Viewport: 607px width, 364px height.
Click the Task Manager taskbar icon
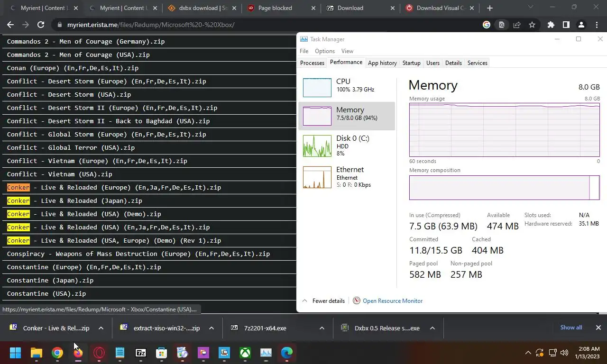pos(266,353)
